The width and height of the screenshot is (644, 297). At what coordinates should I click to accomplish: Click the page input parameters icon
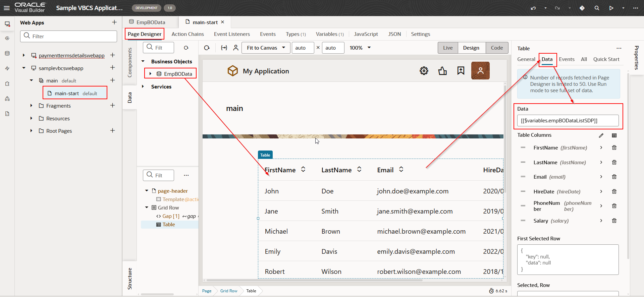tap(224, 48)
